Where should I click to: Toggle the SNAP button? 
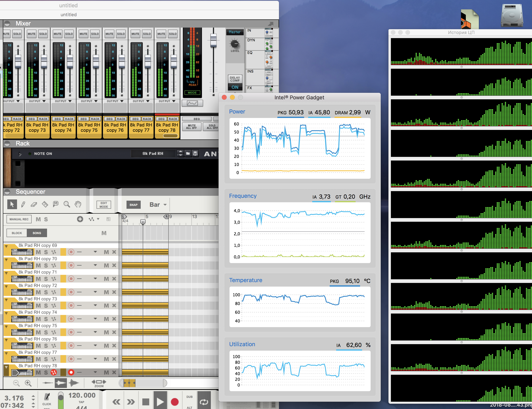[133, 205]
